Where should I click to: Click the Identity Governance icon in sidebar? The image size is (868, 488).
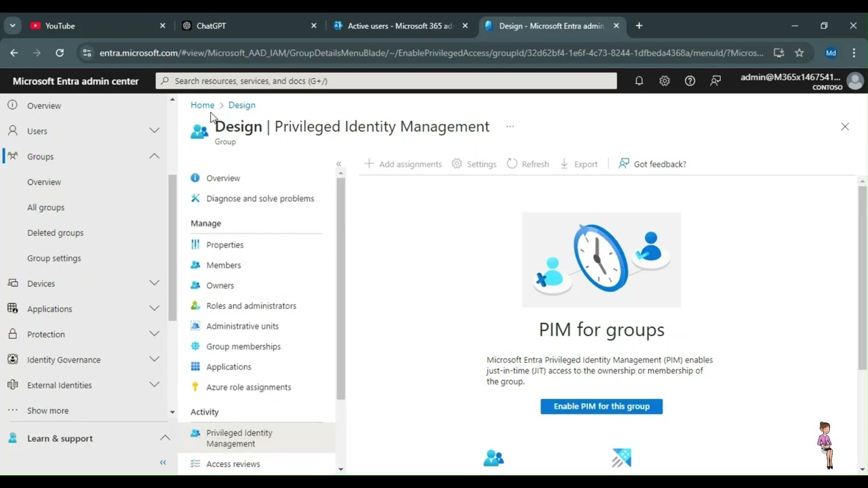pyautogui.click(x=12, y=359)
